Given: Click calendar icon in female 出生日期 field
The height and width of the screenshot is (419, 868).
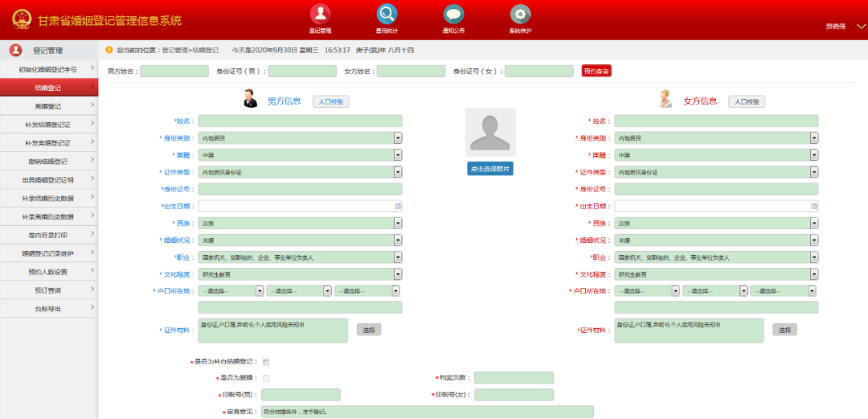Looking at the screenshot, I should pos(813,206).
